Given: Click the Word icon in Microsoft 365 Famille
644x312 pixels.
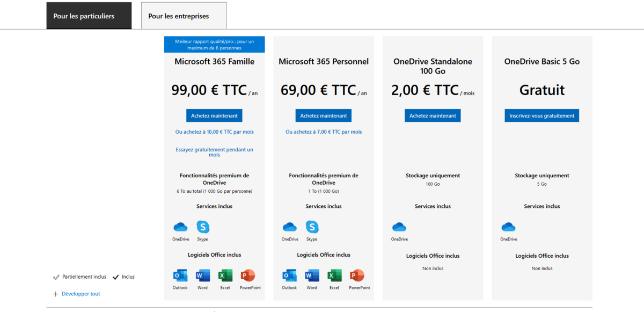Looking at the screenshot, I should [203, 276].
